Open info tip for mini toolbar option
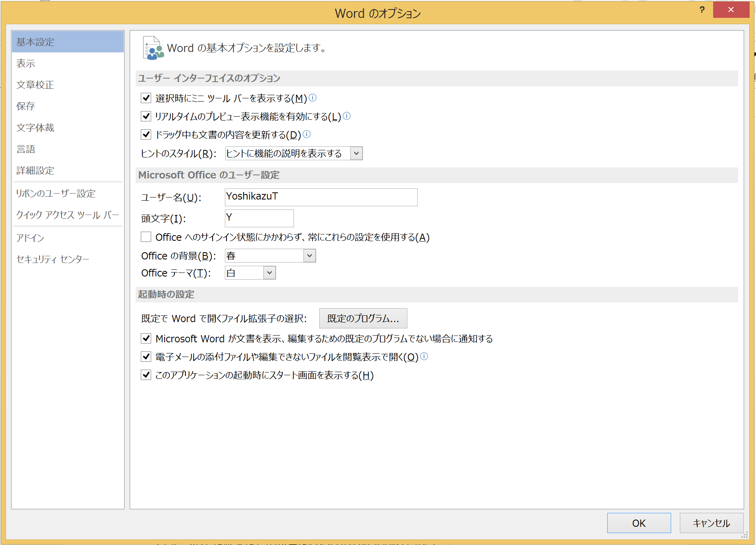The image size is (756, 545). tap(313, 98)
